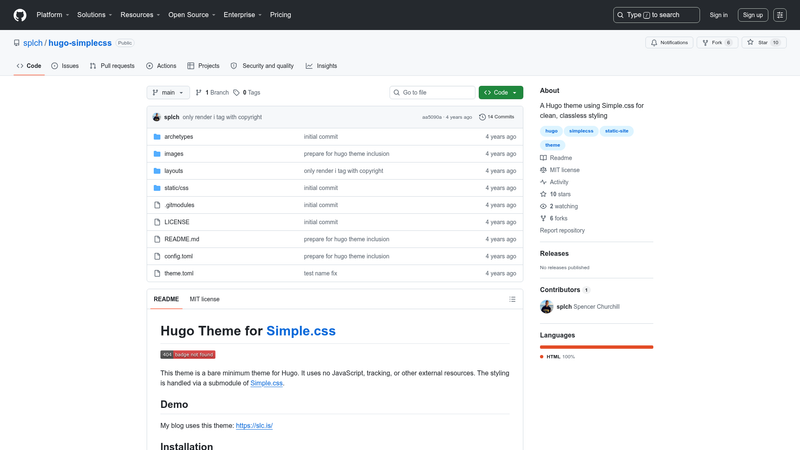The image size is (800, 450).
Task: Click the branch icon next to 1 Branch
Action: 198,92
